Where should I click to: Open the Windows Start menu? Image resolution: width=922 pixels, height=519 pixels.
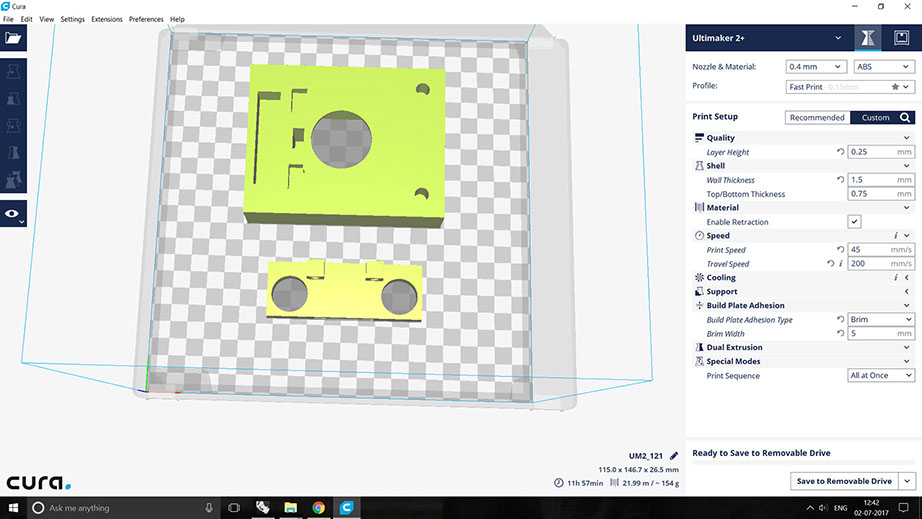coord(13,508)
